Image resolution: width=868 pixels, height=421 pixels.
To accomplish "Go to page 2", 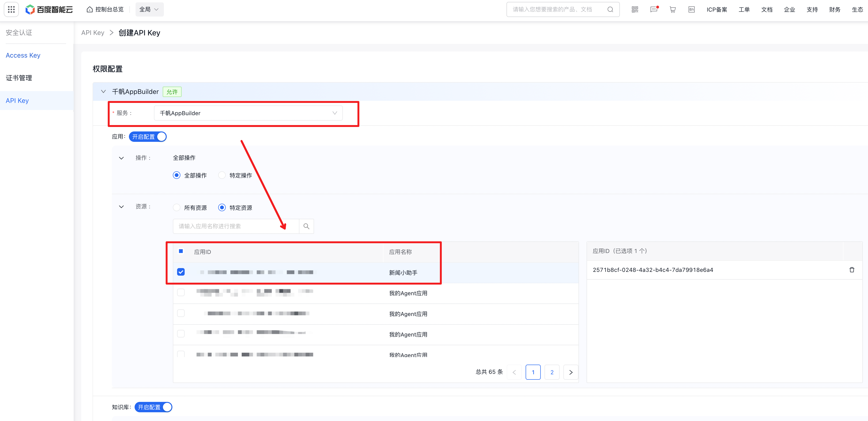I will coord(552,372).
